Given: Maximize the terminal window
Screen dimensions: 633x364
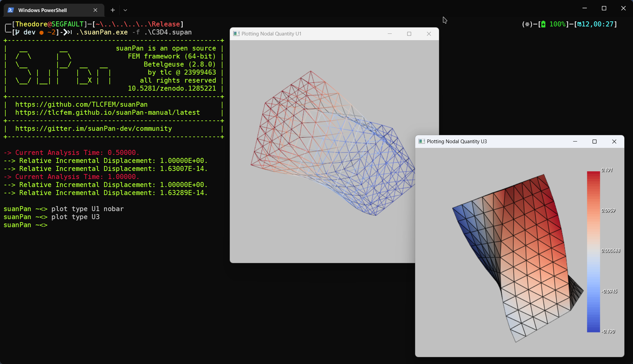Looking at the screenshot, I should 604,8.
